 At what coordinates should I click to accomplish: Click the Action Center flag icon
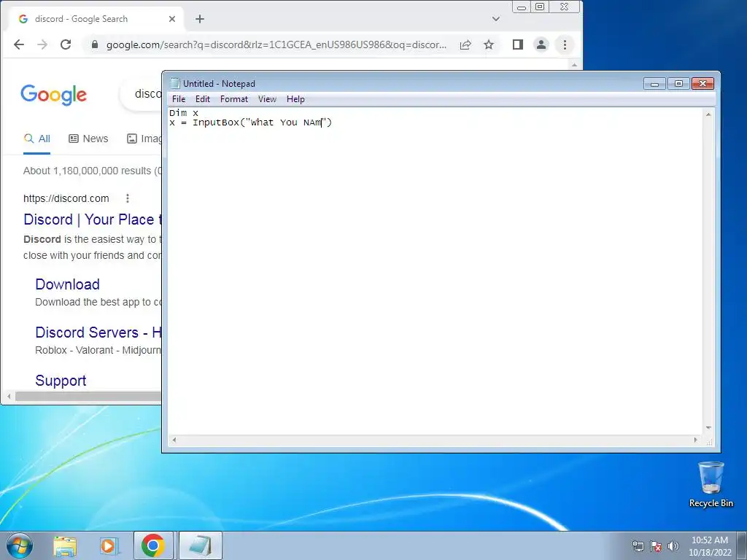click(x=656, y=546)
